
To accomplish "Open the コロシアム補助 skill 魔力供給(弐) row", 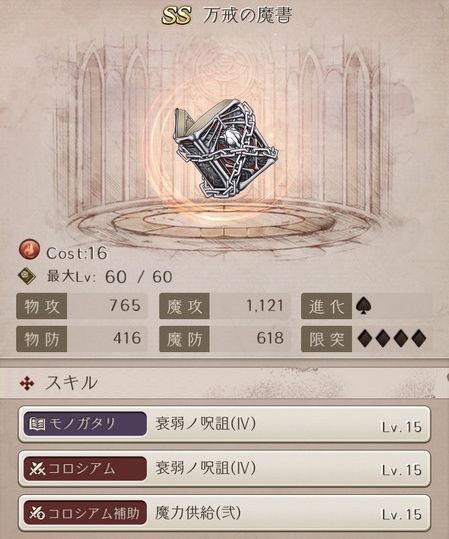I will click(x=224, y=513).
